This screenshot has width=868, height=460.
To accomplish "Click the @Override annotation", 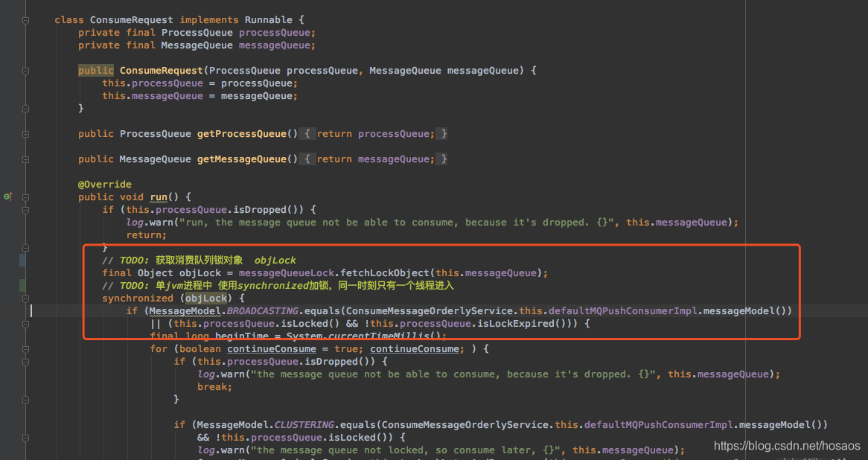I will click(105, 185).
